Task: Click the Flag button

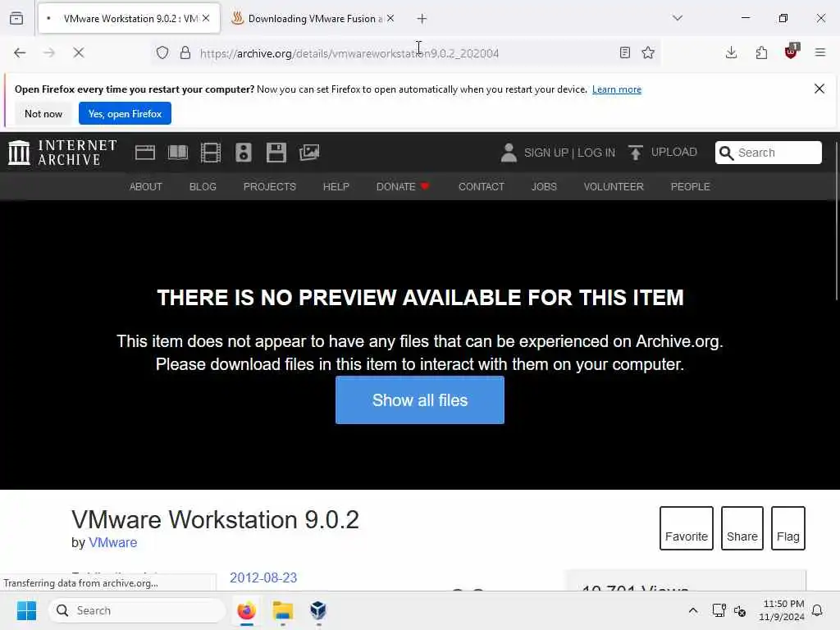Action: tap(788, 528)
